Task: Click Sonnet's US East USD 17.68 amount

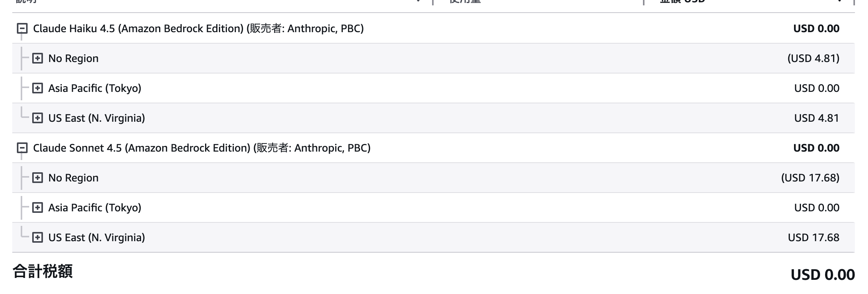Action: [x=814, y=238]
